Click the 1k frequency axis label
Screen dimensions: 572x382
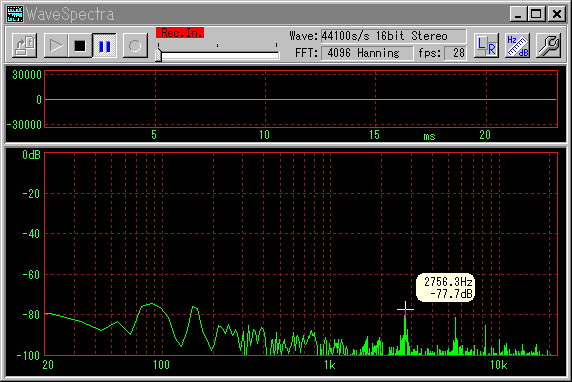[330, 365]
